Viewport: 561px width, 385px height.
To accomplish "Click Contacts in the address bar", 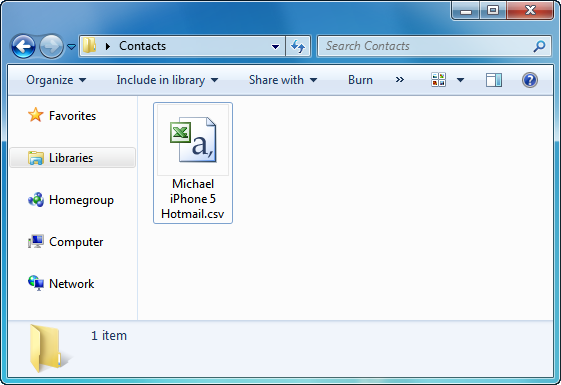I will click(142, 46).
